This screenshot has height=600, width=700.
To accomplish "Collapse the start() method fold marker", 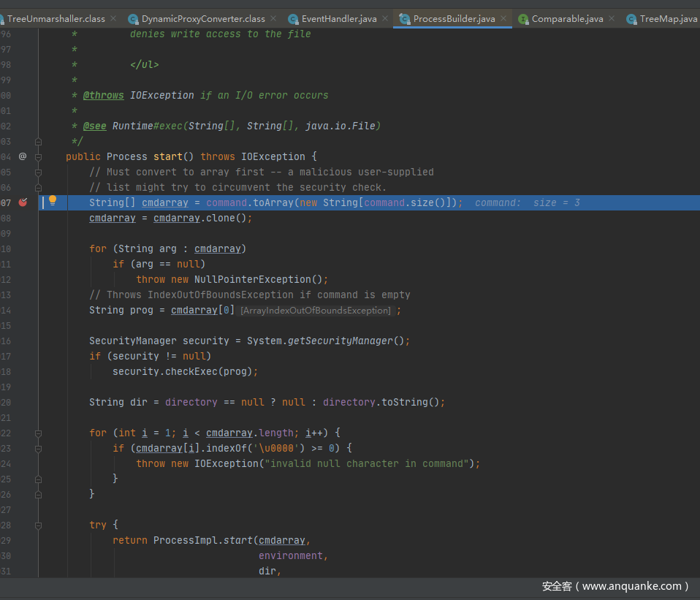I will pos(39,156).
